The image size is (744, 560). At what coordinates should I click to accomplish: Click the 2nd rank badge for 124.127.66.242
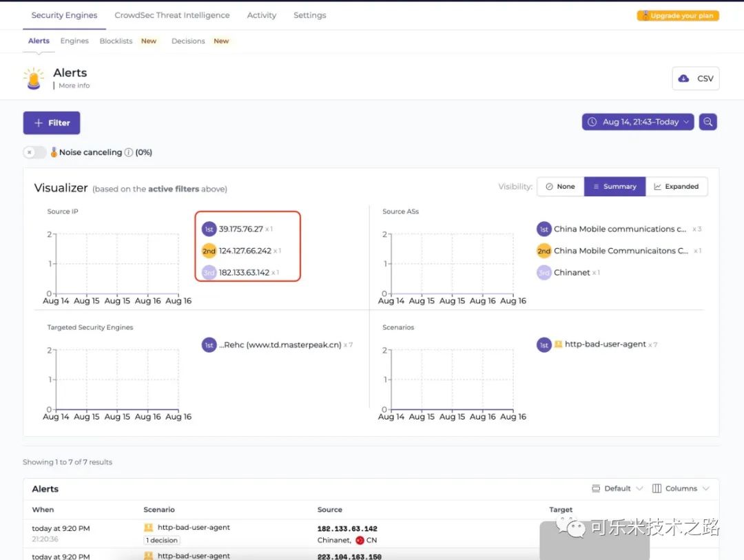tap(209, 251)
